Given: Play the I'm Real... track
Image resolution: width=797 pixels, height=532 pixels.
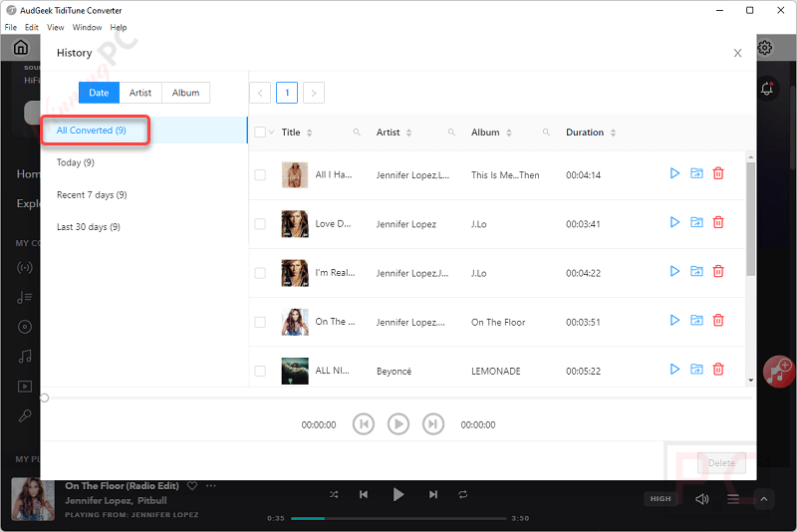Looking at the screenshot, I should (x=674, y=271).
